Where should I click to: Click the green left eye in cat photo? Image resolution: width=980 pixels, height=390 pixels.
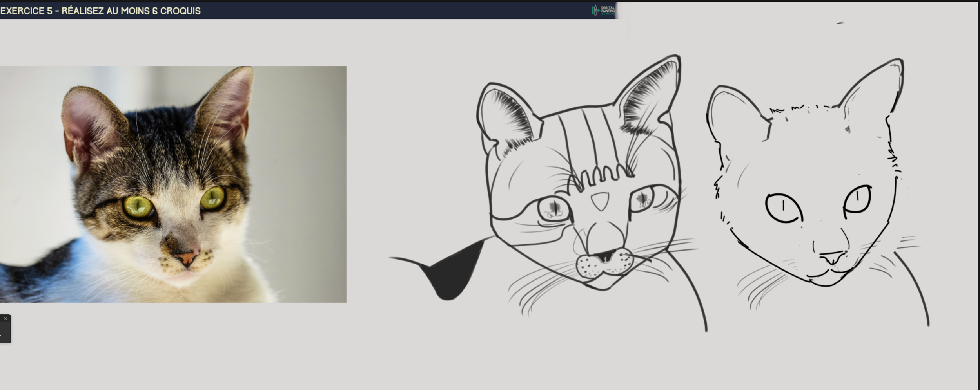click(x=138, y=206)
